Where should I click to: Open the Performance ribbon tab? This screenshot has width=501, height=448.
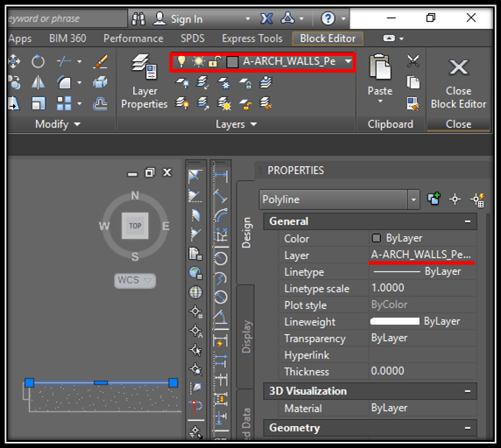133,38
